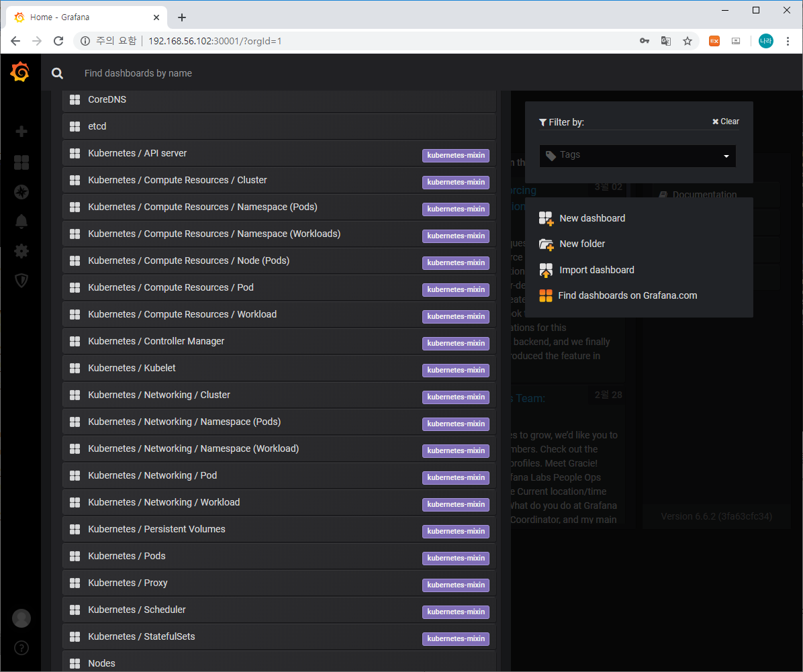Click the Import dashboard icon

[546, 270]
